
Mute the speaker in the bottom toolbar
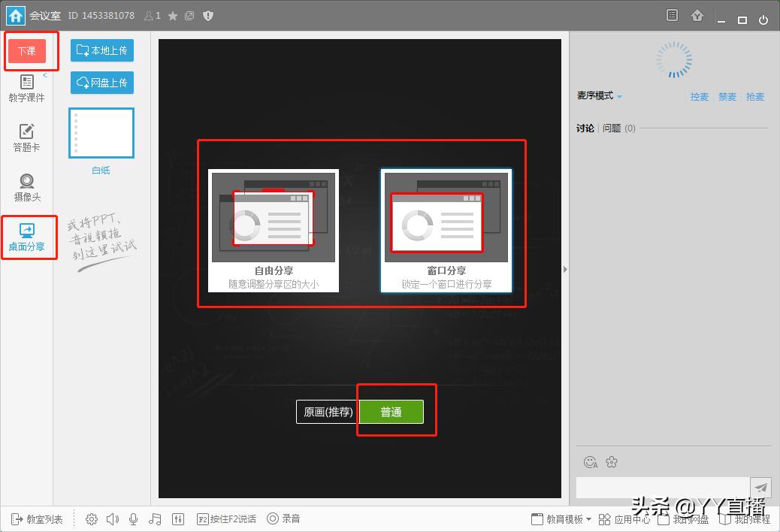pos(112,518)
